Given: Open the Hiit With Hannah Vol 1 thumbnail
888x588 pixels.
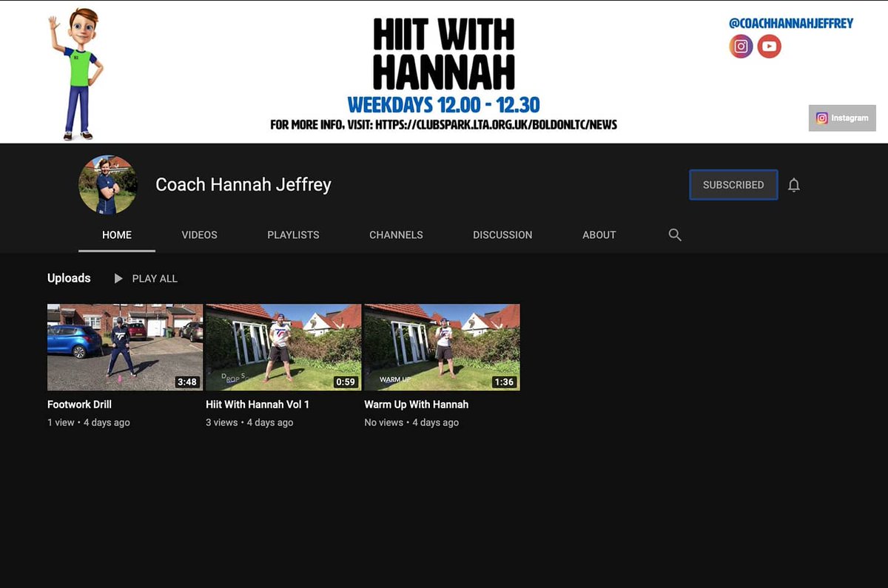Looking at the screenshot, I should [283, 347].
